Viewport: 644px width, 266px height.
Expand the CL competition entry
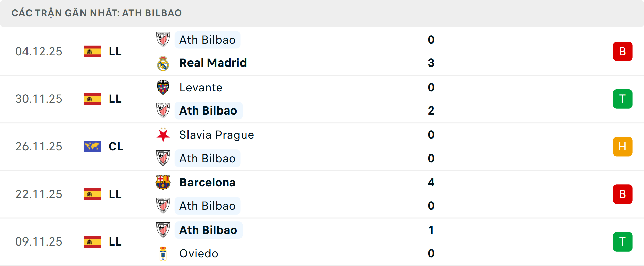(116, 146)
